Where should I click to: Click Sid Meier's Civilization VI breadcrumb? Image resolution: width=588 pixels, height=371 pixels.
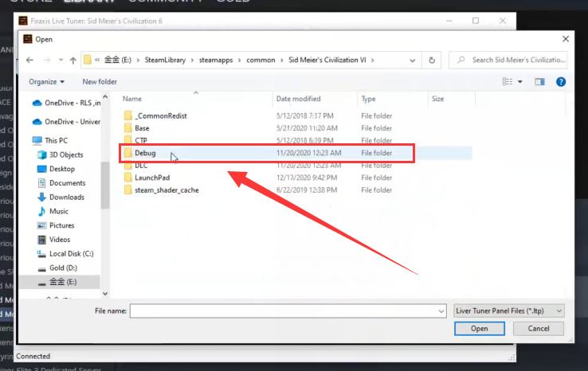pos(327,60)
